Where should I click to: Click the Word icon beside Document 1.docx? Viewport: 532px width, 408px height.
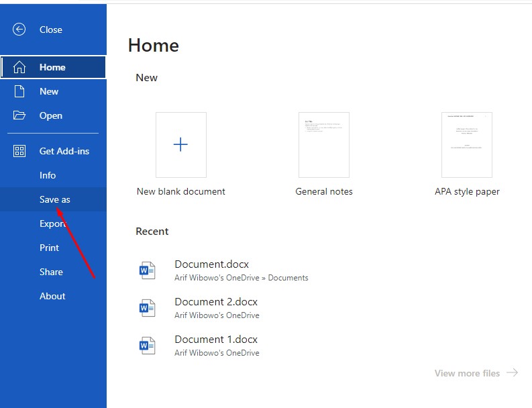pos(147,346)
